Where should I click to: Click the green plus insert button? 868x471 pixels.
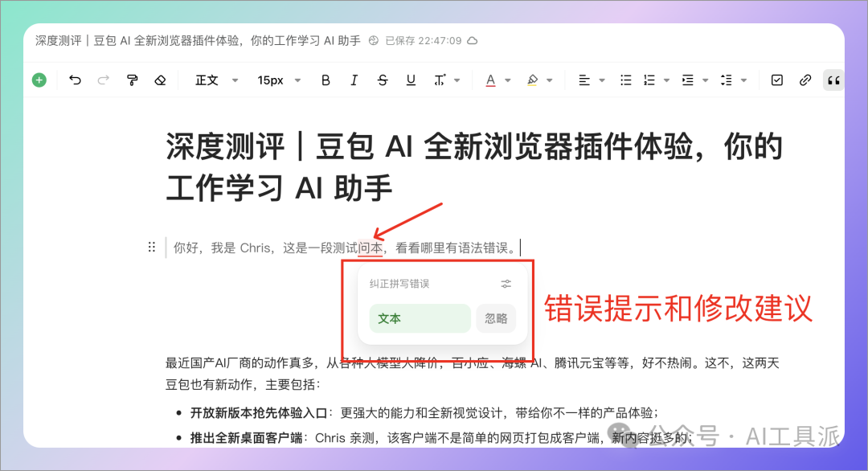[x=39, y=80]
